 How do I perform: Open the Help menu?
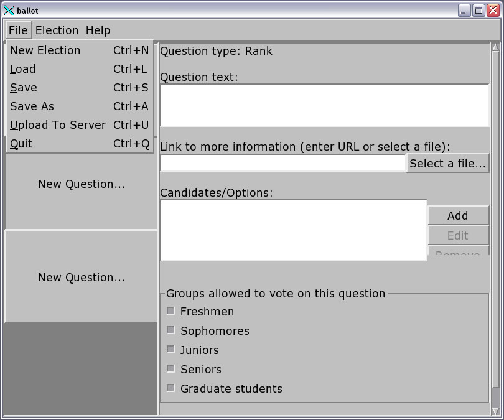(x=98, y=30)
